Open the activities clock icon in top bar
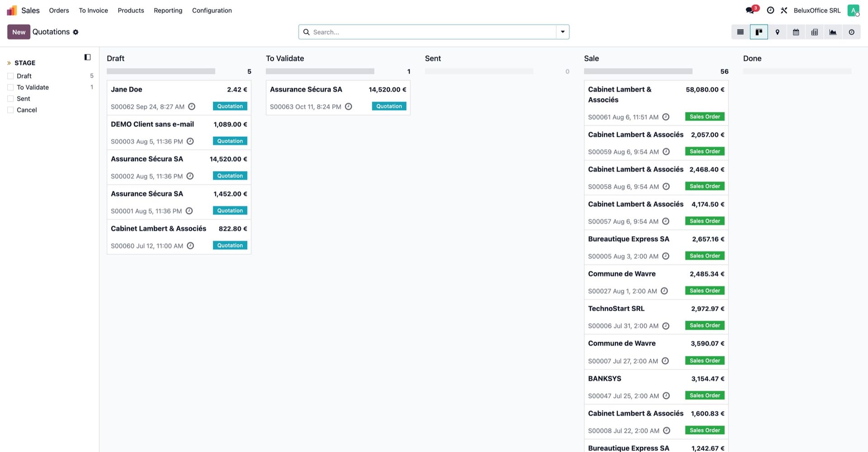This screenshot has height=452, width=868. pyautogui.click(x=770, y=10)
